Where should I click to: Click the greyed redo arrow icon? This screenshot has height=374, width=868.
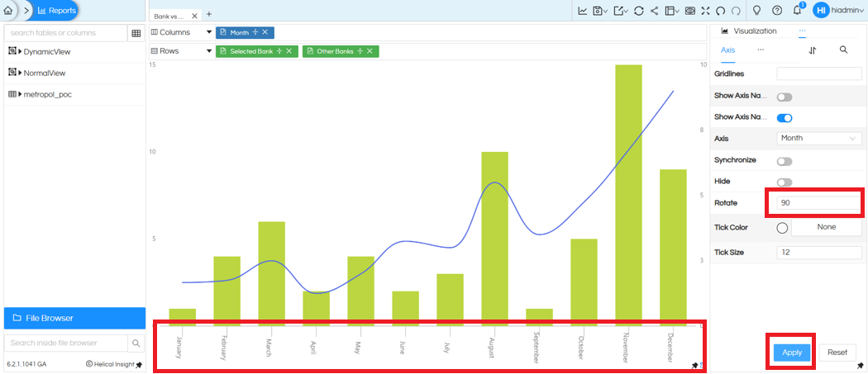coord(736,11)
